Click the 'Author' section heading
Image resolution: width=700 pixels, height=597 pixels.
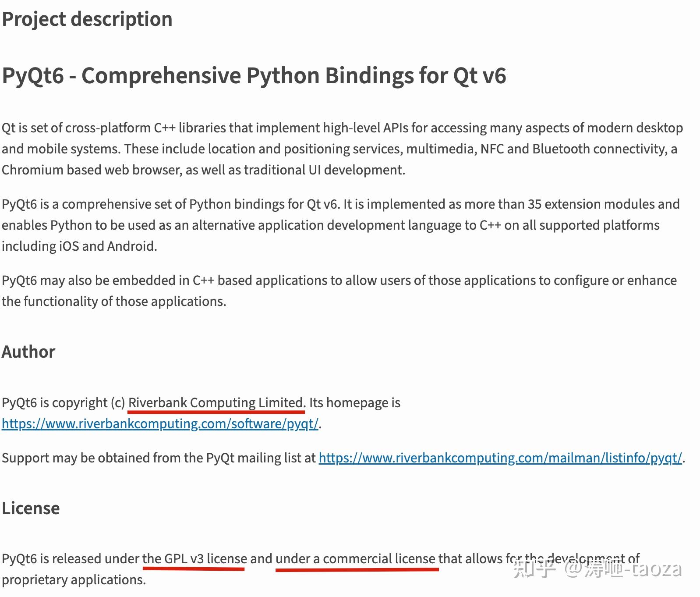point(28,352)
